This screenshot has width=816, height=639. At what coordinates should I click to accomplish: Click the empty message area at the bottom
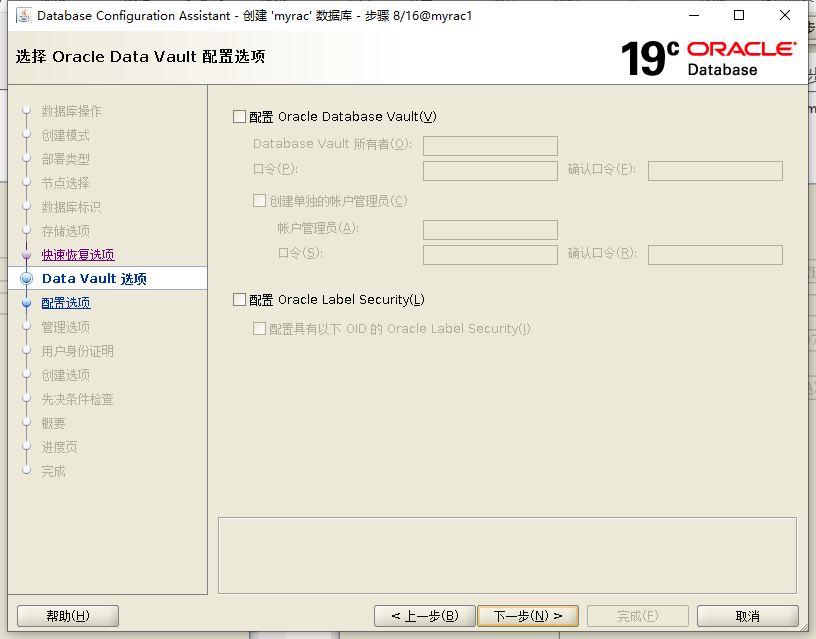(507, 555)
